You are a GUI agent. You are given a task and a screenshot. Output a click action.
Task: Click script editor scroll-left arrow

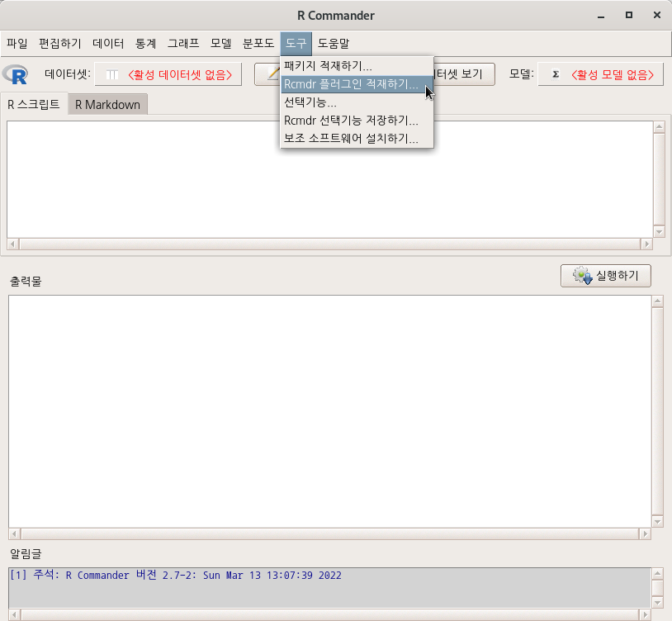click(13, 244)
